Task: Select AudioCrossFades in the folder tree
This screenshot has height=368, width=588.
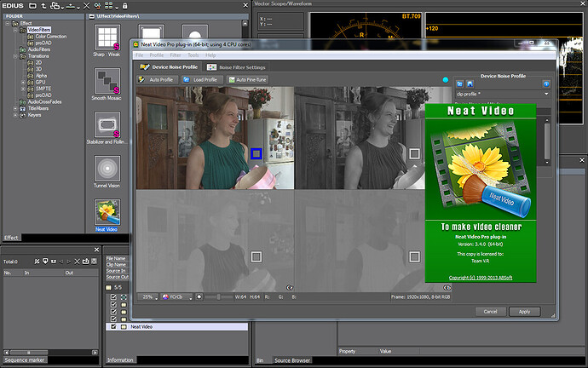Action: (44, 102)
